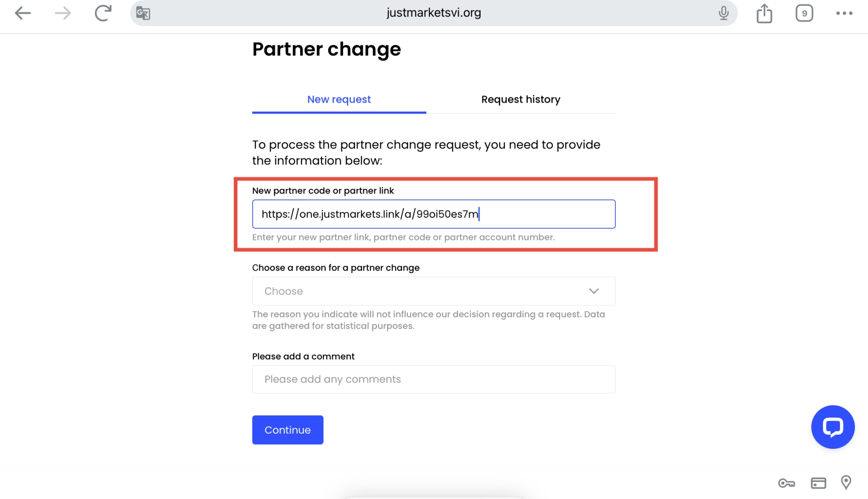This screenshot has width=868, height=499.
Task: Reload the current page
Action: pyautogui.click(x=103, y=13)
